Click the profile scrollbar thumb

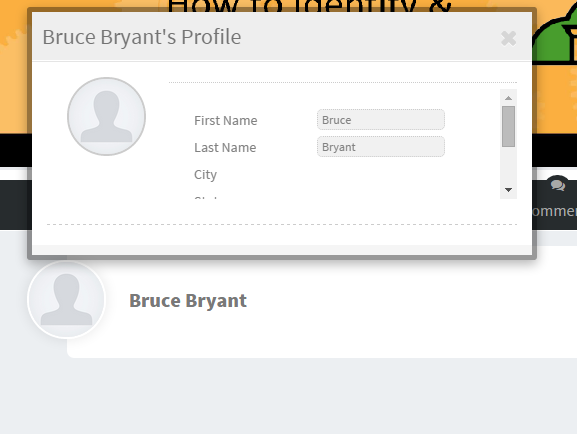(x=509, y=126)
